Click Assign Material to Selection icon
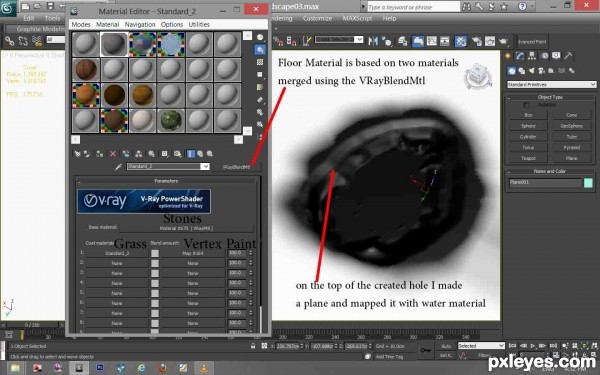 [x=100, y=154]
